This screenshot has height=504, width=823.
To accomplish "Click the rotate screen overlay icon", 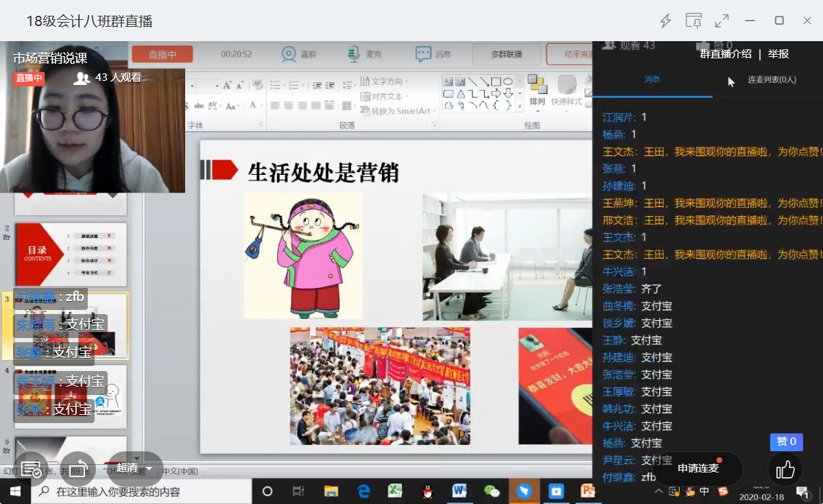I will click(x=77, y=469).
